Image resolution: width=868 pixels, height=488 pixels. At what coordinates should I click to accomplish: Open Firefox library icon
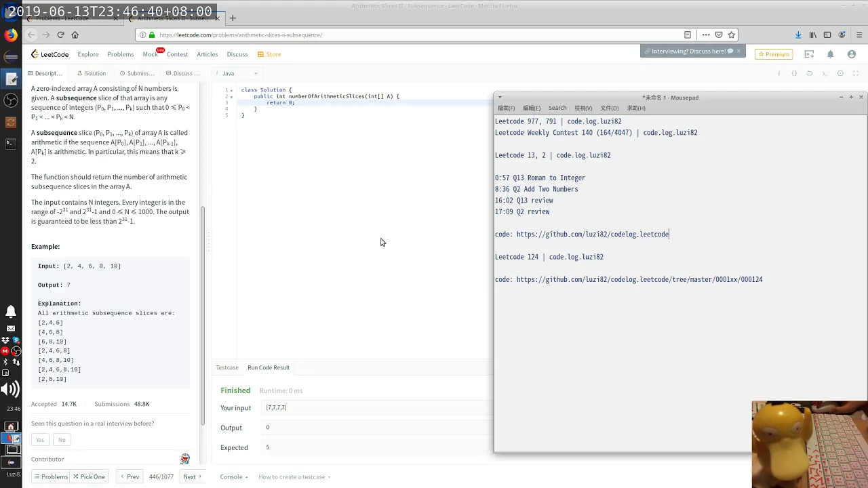813,35
